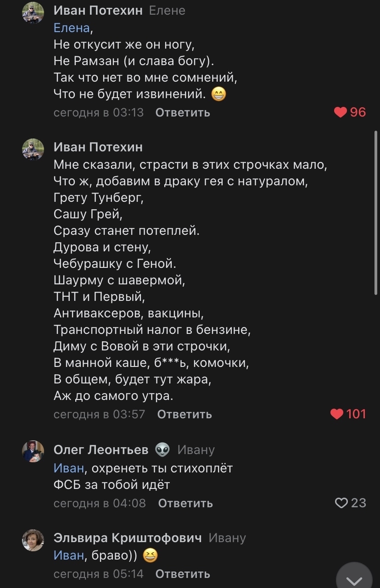380x588 pixels.
Task: Click the timestamp сегодня в 03:57
Action: pyautogui.click(x=99, y=414)
